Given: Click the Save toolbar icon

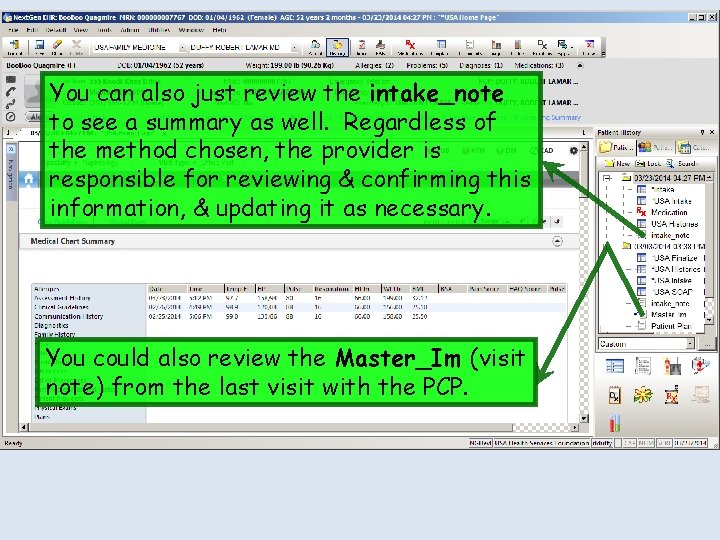Looking at the screenshot, I should coord(39,47).
